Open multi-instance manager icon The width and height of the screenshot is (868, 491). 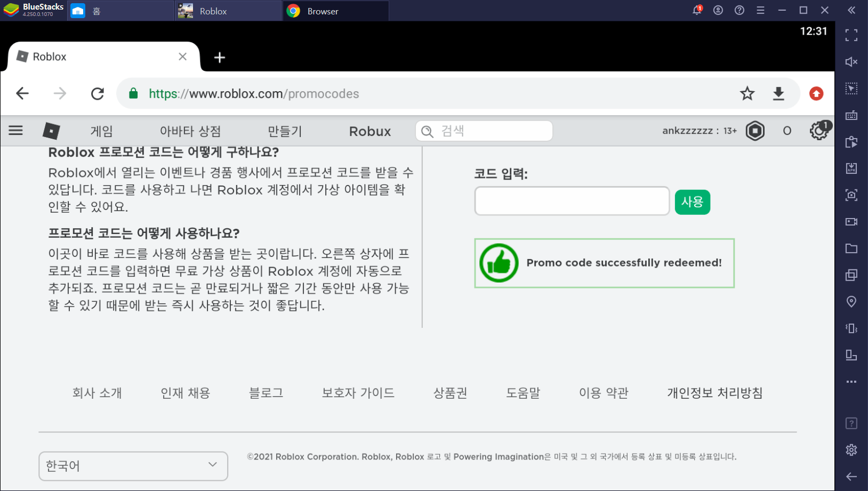851,275
